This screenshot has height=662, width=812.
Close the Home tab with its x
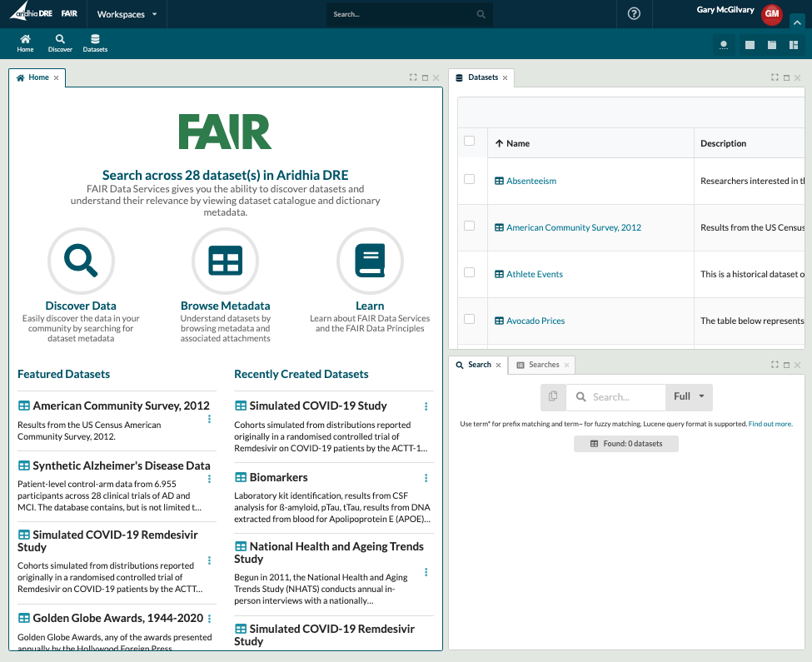pyautogui.click(x=56, y=78)
